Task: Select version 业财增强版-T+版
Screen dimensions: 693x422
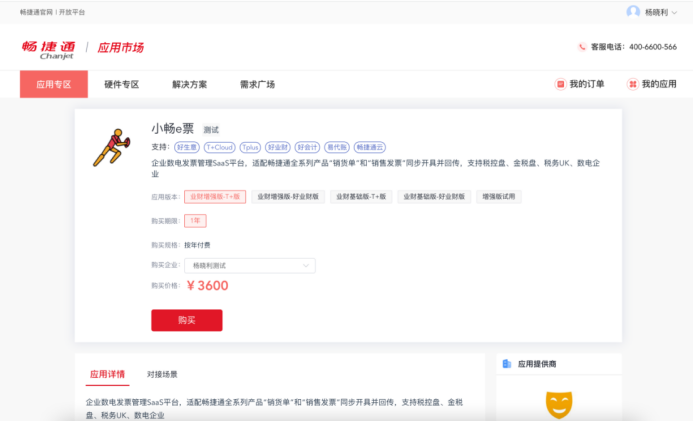Action: [215, 197]
